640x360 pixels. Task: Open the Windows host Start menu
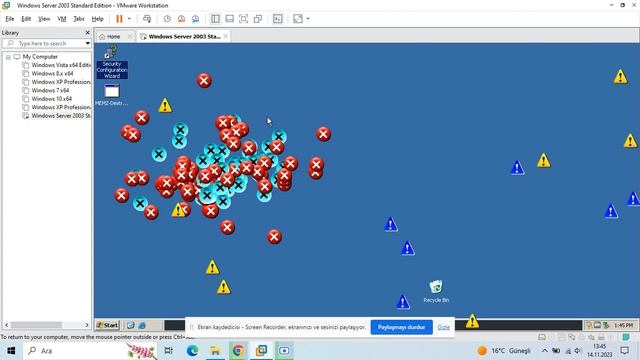[11, 351]
